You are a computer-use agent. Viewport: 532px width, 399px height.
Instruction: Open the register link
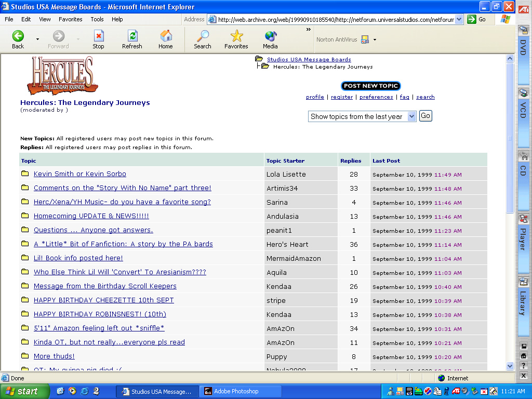342,97
